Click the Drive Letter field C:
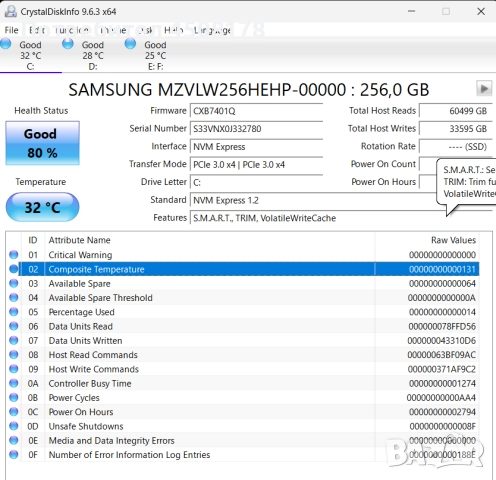Viewport: 496px width, 480px height. 256,183
